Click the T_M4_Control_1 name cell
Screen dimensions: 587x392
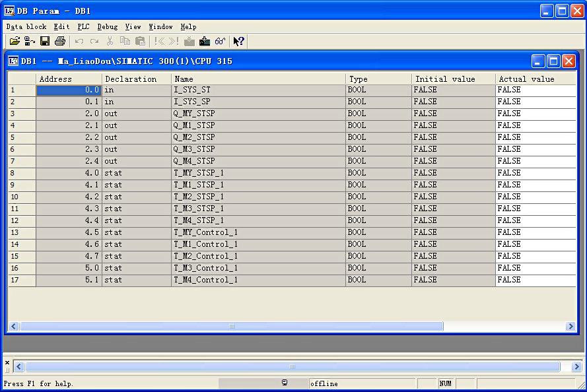click(258, 280)
